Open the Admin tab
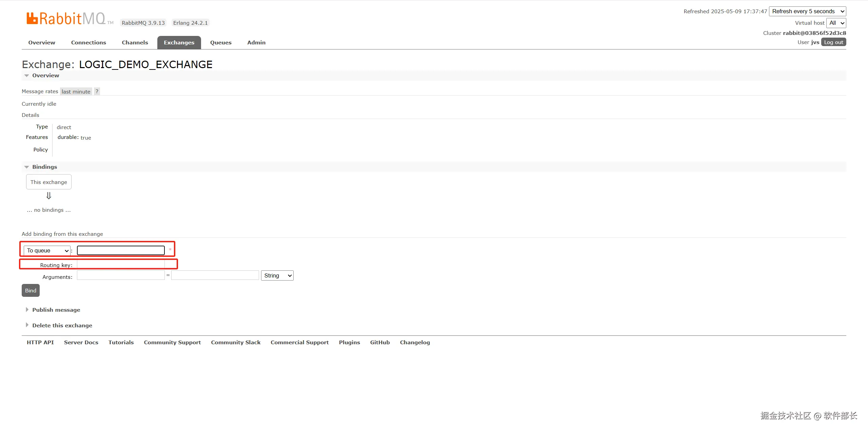 pyautogui.click(x=256, y=43)
